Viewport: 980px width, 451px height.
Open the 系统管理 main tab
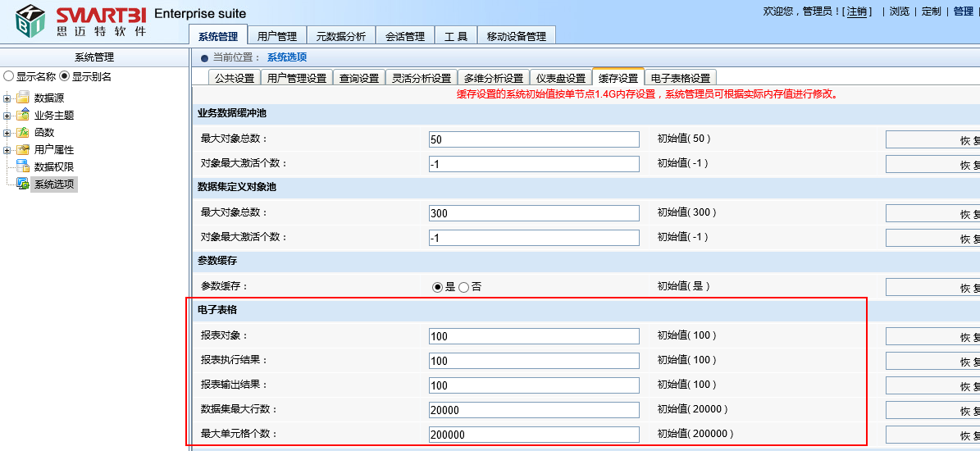tap(218, 35)
